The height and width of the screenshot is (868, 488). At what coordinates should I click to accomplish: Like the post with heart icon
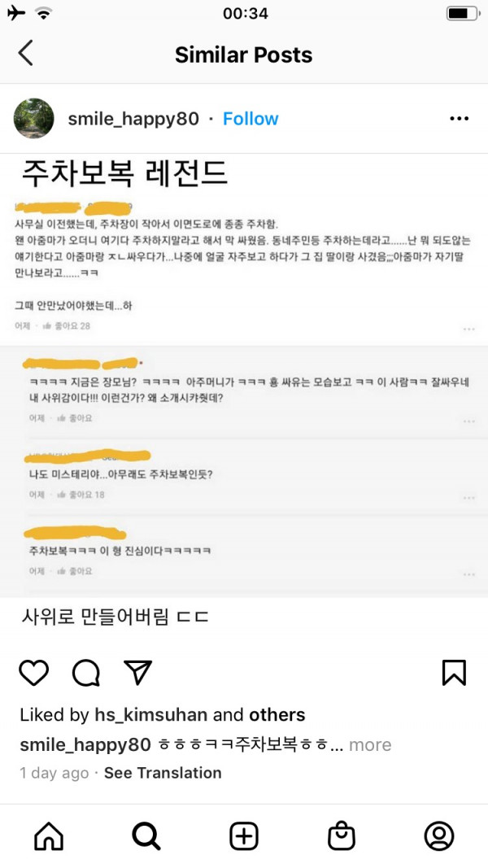click(x=33, y=673)
